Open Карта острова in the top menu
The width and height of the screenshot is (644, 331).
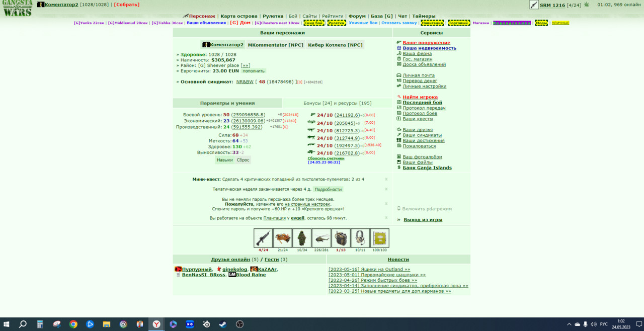click(x=239, y=16)
